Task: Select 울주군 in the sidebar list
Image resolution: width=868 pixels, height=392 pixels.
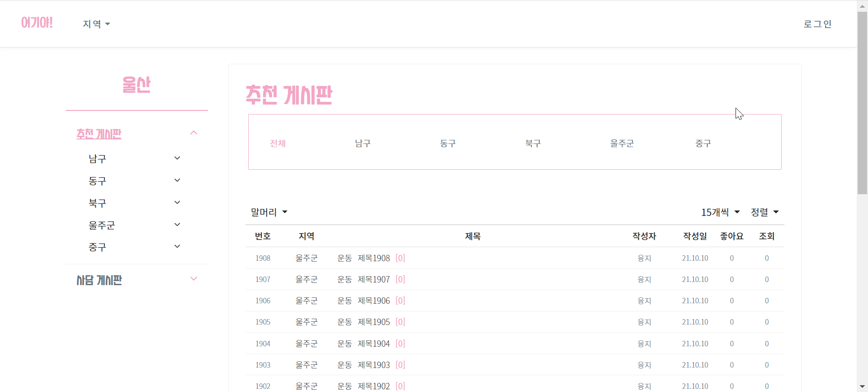Action: (102, 225)
